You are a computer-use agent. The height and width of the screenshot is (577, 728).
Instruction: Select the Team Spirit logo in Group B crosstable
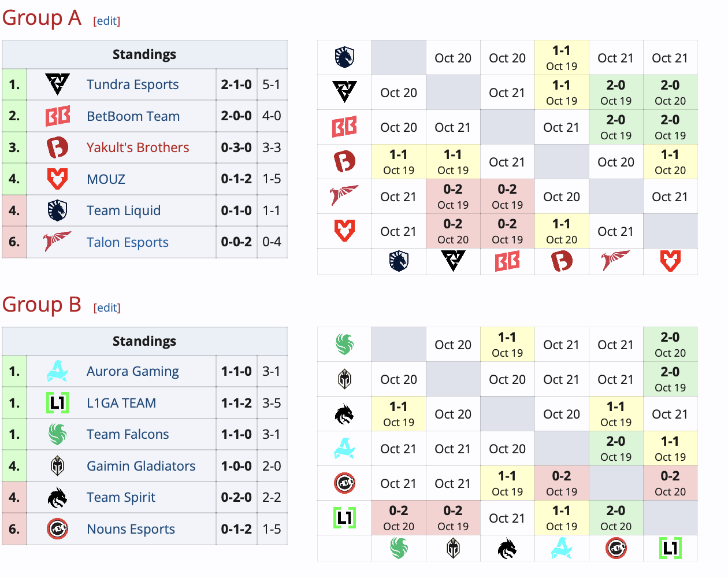coord(344,414)
